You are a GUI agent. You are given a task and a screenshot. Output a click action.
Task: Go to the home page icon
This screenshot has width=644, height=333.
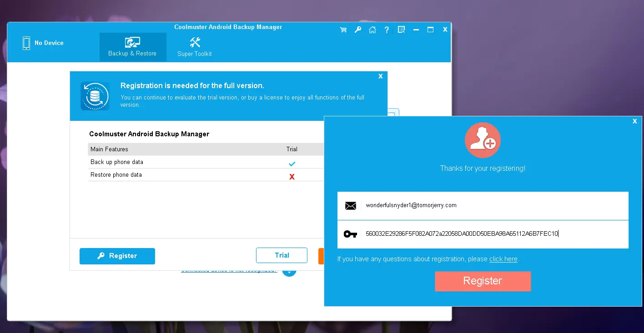click(x=372, y=30)
